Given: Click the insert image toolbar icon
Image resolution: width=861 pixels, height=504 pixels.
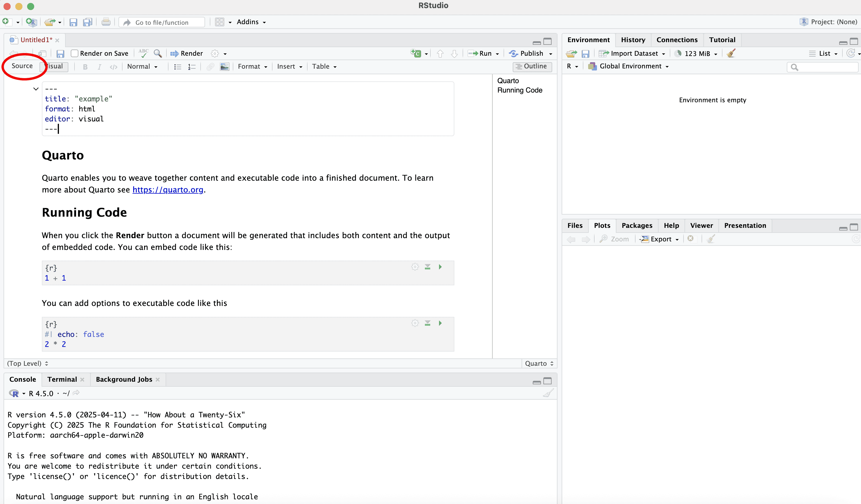Looking at the screenshot, I should pos(224,67).
